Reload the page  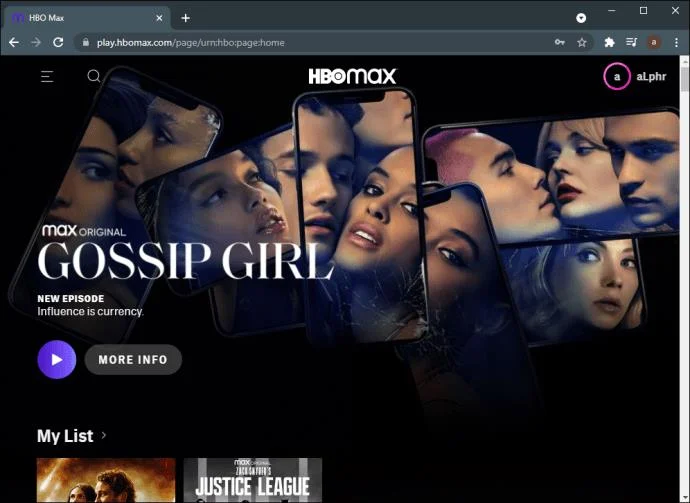(x=58, y=42)
